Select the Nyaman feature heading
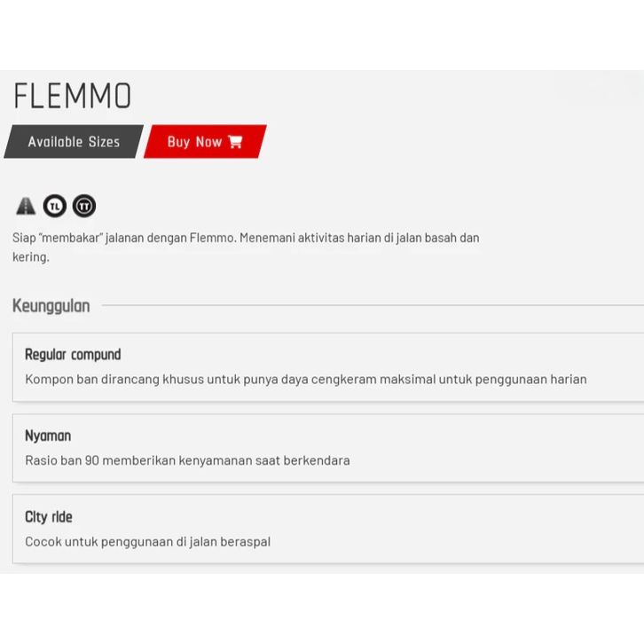 [x=48, y=436]
